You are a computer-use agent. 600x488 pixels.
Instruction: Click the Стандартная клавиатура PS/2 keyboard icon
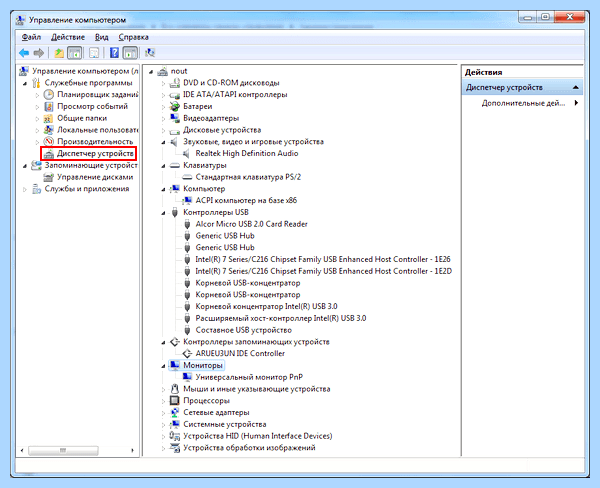pos(187,177)
